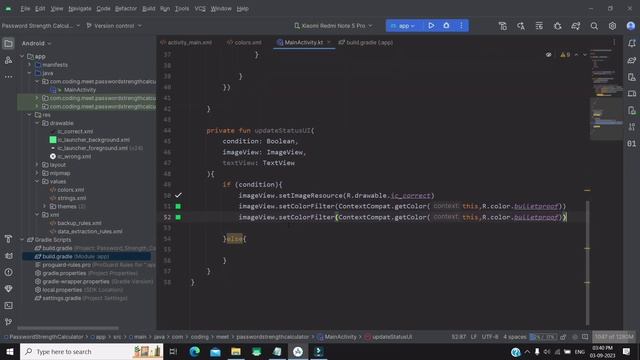This screenshot has height=360, width=640.
Task: Switch to the build.gradle (:app) tab
Action: tap(366, 42)
